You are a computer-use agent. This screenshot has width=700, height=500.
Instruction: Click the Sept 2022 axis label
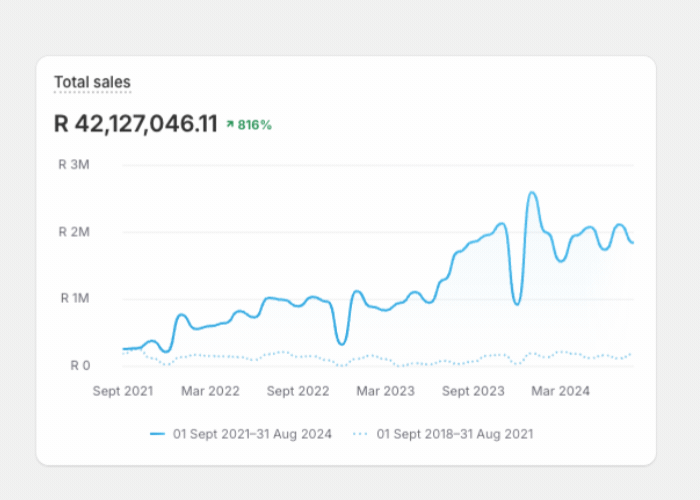pos(298,391)
